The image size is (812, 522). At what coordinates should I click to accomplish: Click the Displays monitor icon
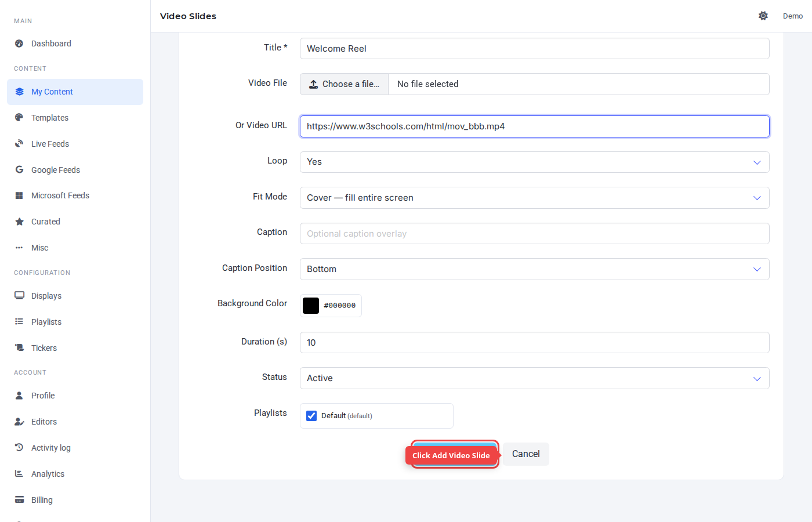[19, 295]
